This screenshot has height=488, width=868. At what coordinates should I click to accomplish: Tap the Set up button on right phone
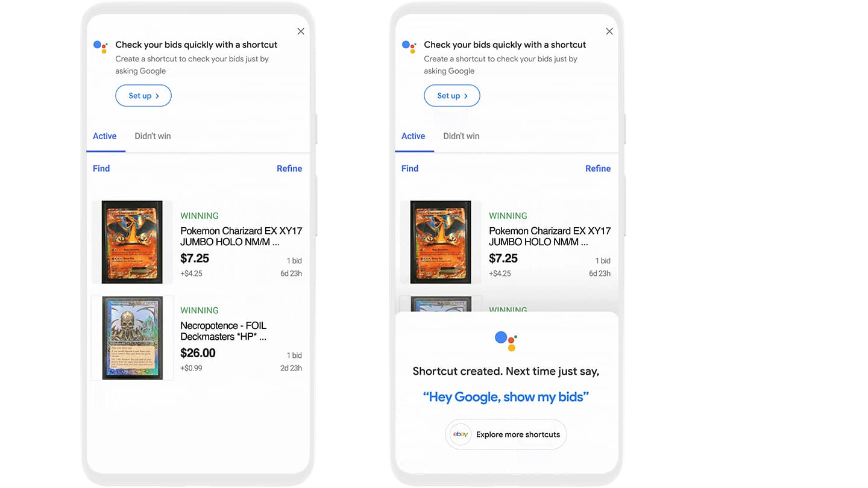(x=452, y=96)
